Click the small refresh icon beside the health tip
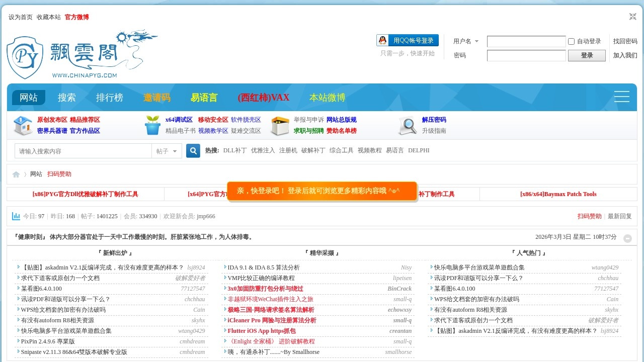Image resolution: width=644 pixels, height=362 pixels. (627, 238)
